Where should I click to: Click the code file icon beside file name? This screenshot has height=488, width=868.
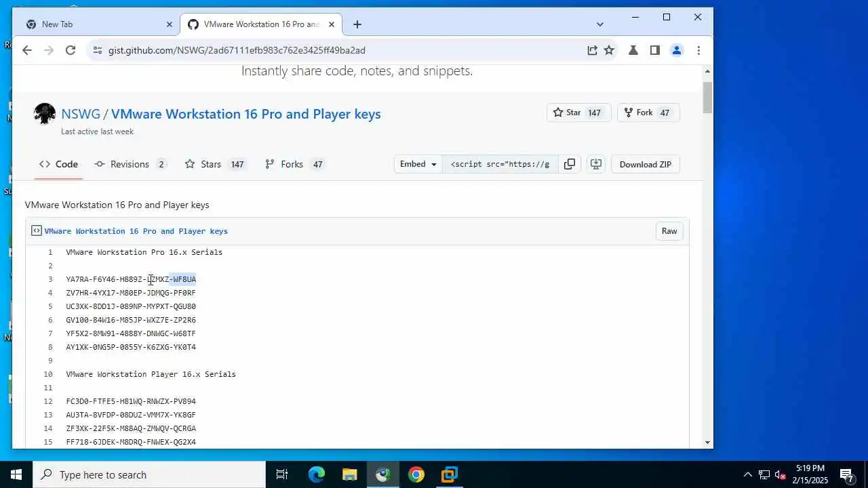coord(37,231)
